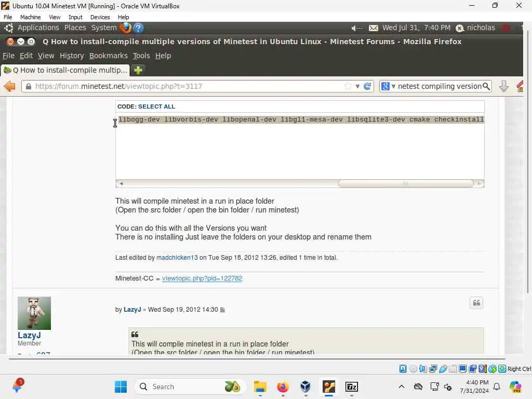Open madchicken13 profile link

point(177,258)
